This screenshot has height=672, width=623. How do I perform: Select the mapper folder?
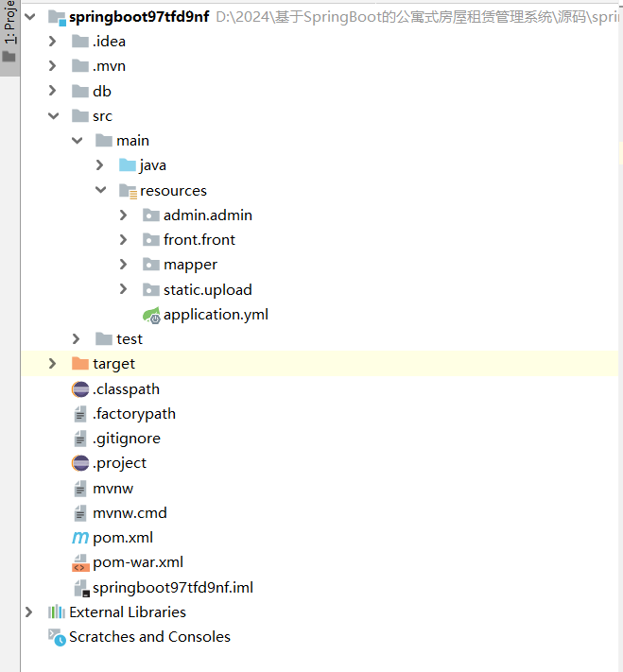click(x=190, y=265)
